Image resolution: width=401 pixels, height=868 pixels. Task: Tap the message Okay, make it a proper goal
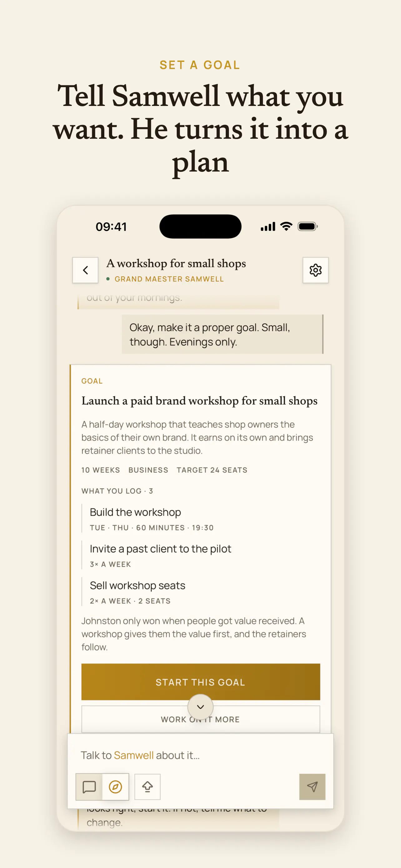pyautogui.click(x=222, y=334)
